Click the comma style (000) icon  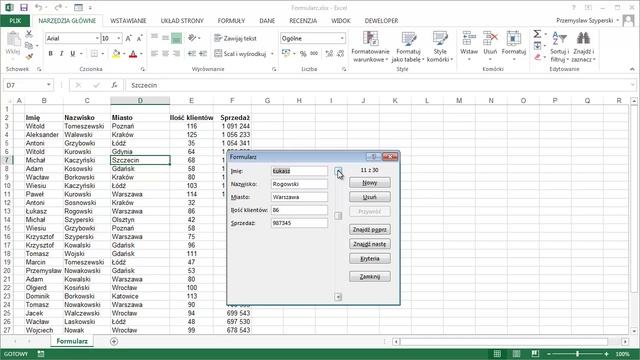pos(314,53)
